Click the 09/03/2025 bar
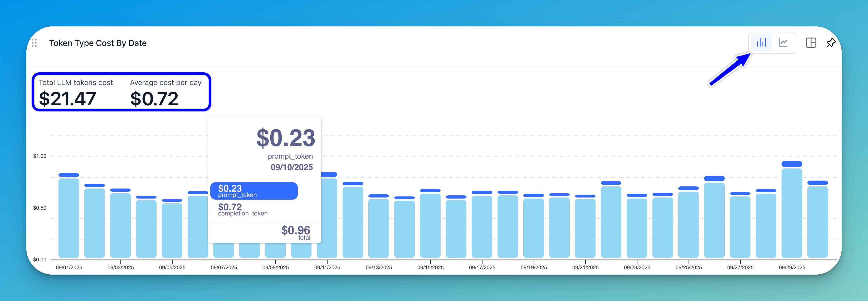 (120, 226)
